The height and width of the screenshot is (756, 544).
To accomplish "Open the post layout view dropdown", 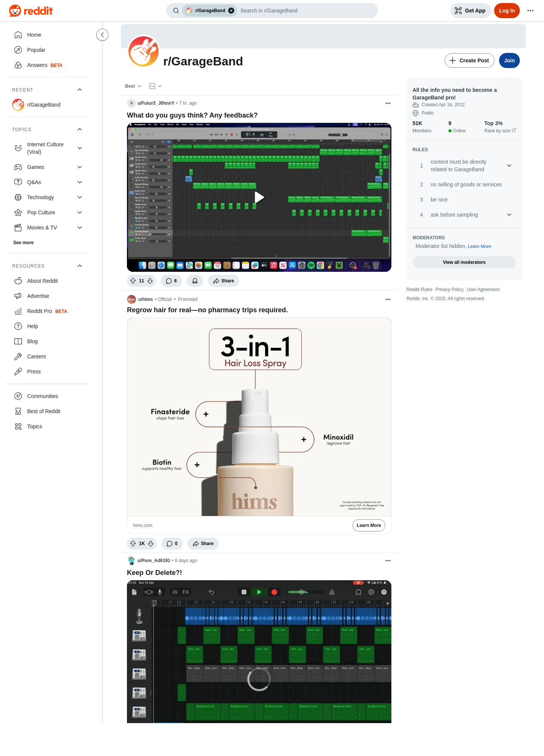I will coord(155,86).
